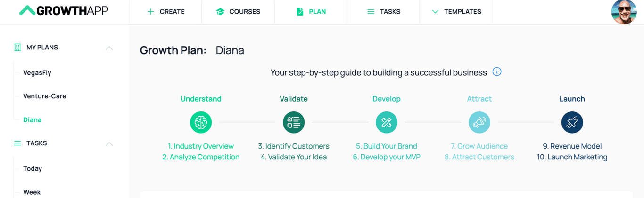Show Today's tasks in sidebar

33,169
